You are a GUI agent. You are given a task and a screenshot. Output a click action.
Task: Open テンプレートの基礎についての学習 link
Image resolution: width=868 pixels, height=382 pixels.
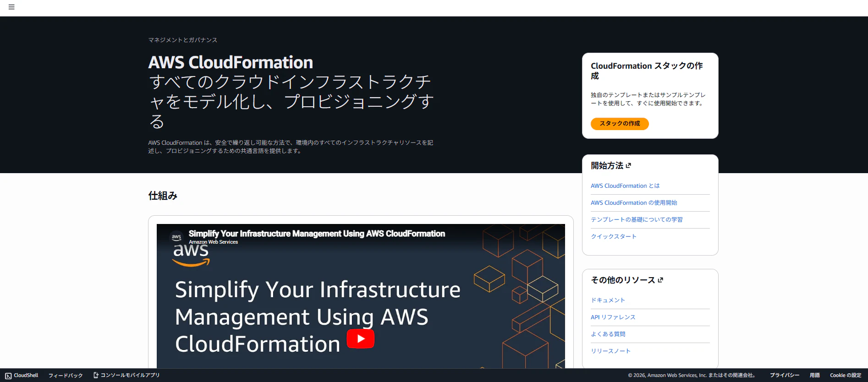coord(637,220)
